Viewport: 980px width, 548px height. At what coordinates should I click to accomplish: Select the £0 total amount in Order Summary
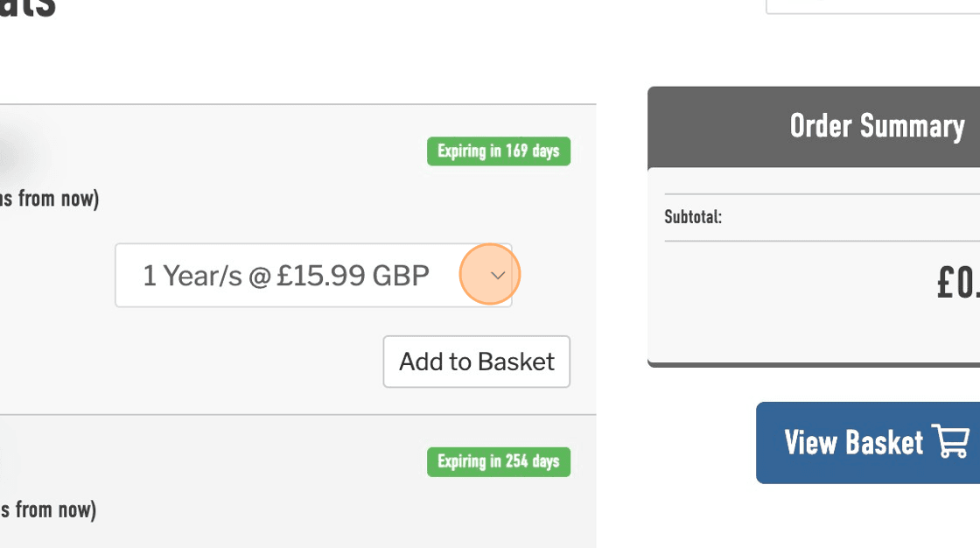(x=957, y=283)
